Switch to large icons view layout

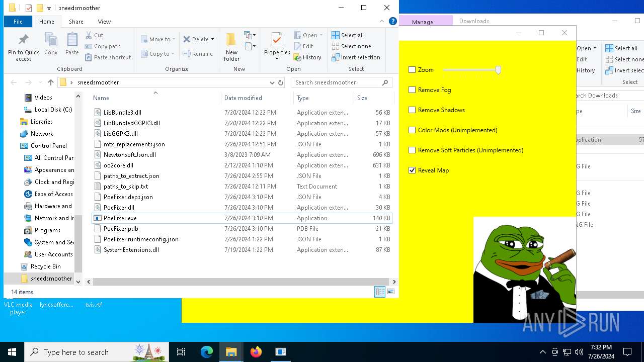point(391,292)
